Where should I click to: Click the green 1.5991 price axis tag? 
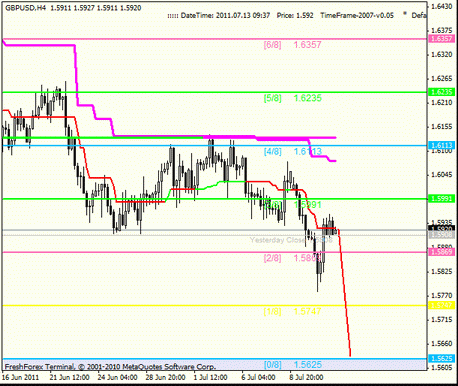tap(441, 199)
